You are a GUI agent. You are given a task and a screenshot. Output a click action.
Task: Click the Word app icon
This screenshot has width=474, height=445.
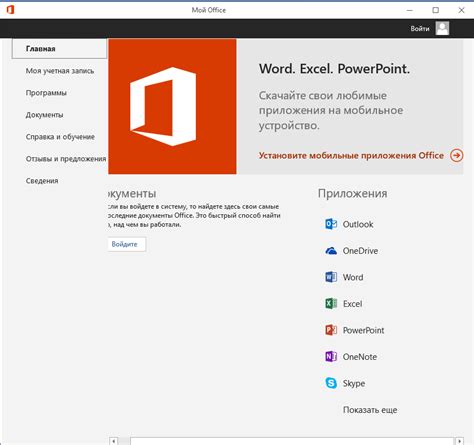[x=331, y=277]
